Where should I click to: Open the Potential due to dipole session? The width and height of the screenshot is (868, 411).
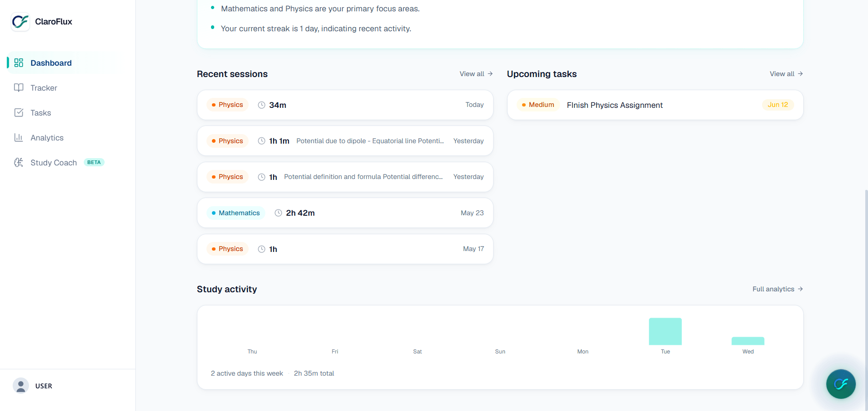[x=345, y=141]
